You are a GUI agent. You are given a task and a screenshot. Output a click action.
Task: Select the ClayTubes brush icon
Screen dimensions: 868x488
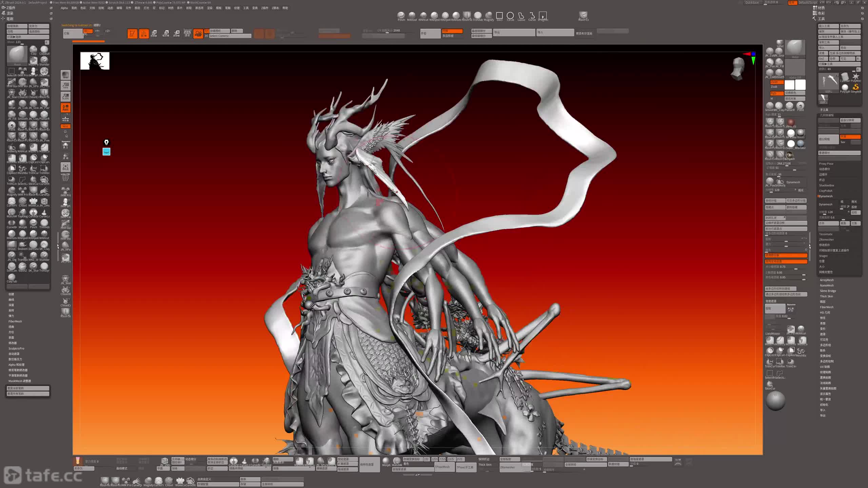[12, 278]
